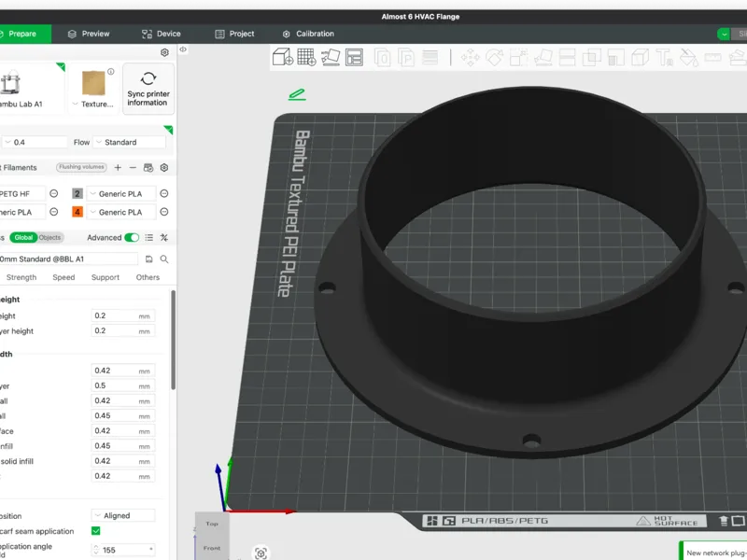
Task: Click the Variable layer height icon
Action: point(430,58)
